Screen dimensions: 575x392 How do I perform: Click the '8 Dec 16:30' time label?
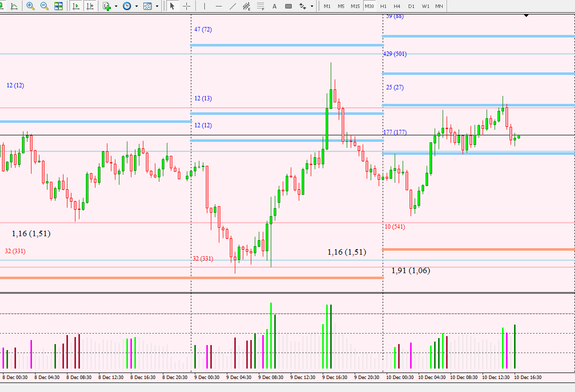143,378
